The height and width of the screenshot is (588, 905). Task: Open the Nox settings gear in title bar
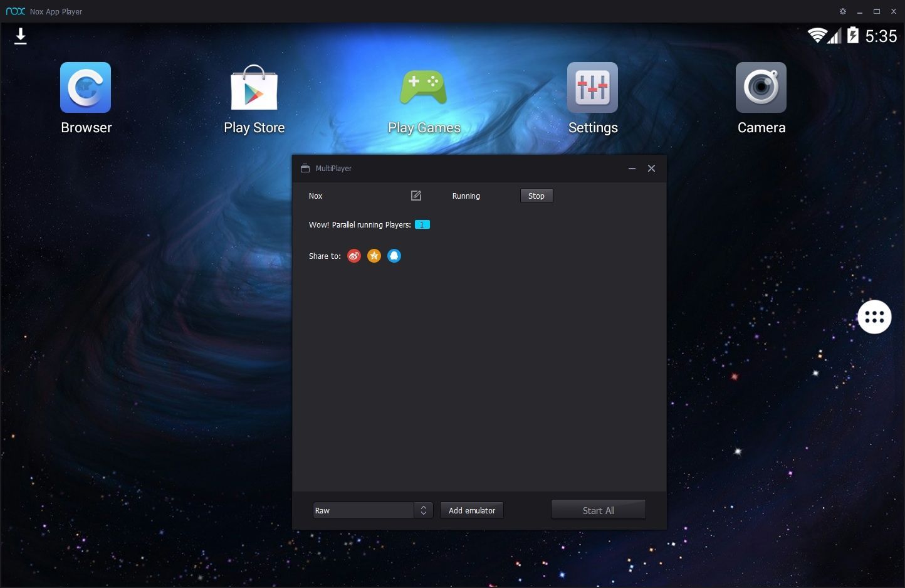pos(842,11)
